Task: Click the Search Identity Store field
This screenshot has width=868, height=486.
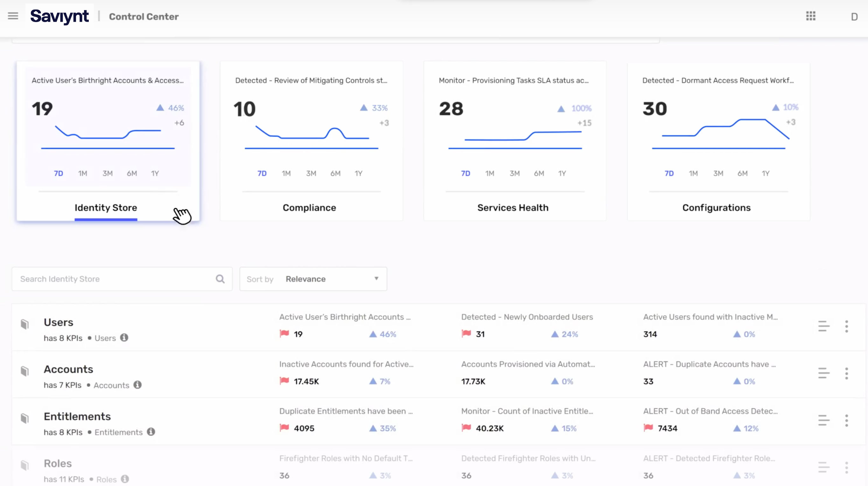Action: tap(115, 279)
